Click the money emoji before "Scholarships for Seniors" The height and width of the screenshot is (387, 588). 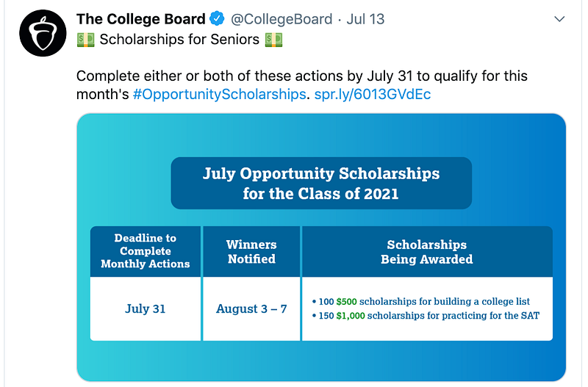click(86, 39)
